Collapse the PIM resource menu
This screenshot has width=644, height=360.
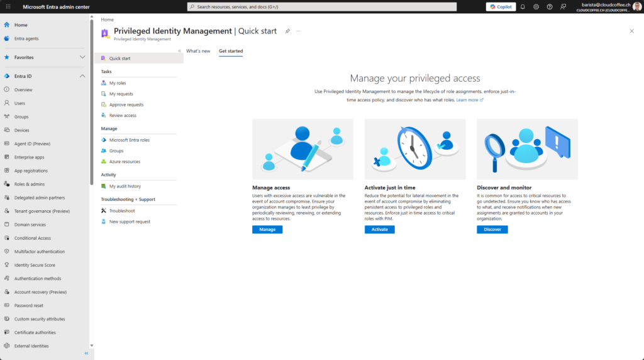pos(179,51)
